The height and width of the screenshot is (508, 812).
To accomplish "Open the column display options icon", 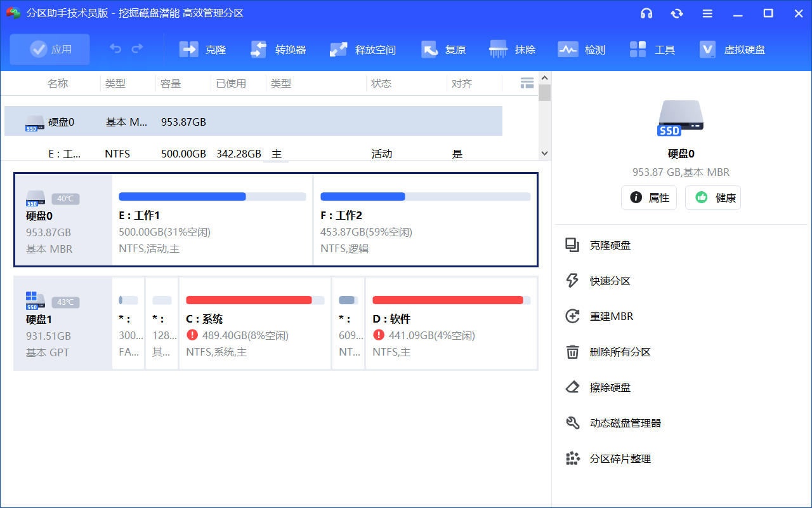I will tap(527, 83).
